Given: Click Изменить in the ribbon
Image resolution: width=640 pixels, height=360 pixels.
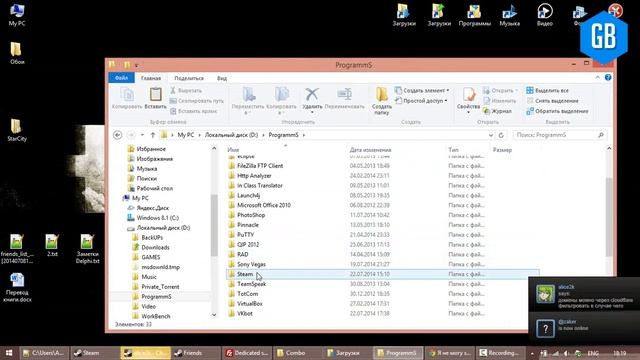Looking at the screenshot, I should pos(500,101).
